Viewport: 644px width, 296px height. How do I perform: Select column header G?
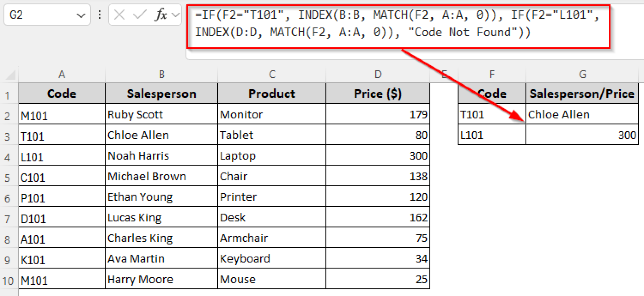tap(582, 74)
